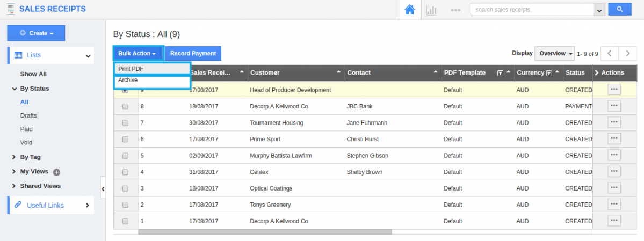Filter the PDF Template column
The width and height of the screenshot is (644, 241).
point(500,73)
